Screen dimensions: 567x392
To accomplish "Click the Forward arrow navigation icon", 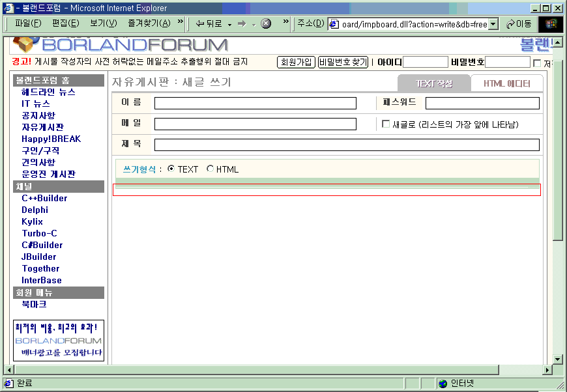I will click(241, 23).
